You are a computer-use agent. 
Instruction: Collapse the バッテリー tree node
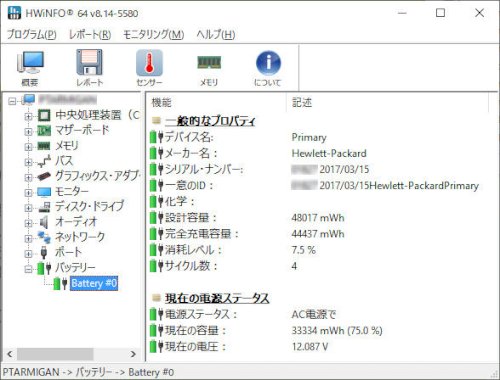28,269
